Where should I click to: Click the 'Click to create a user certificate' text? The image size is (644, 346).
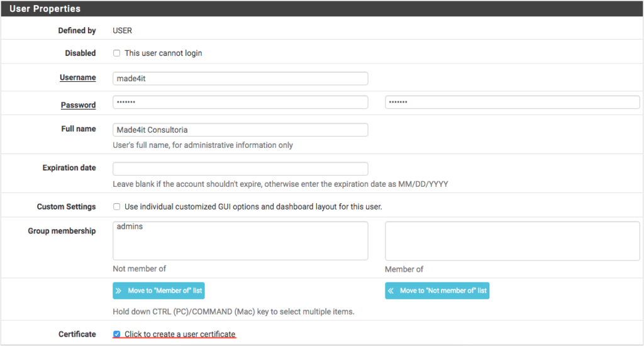[x=180, y=334]
